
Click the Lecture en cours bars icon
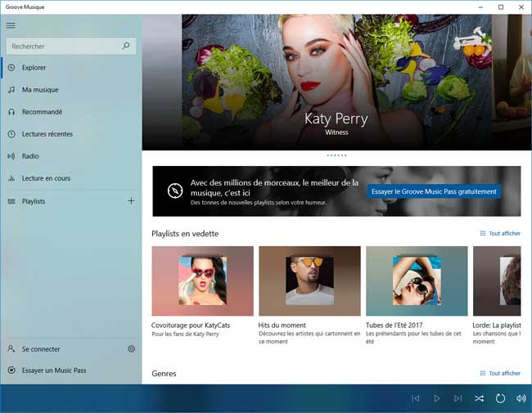[11, 178]
